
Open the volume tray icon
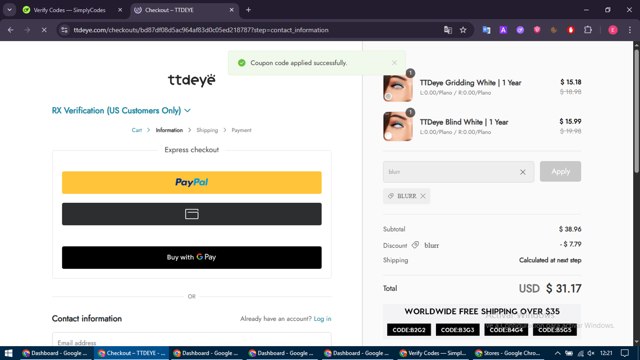tap(590, 353)
